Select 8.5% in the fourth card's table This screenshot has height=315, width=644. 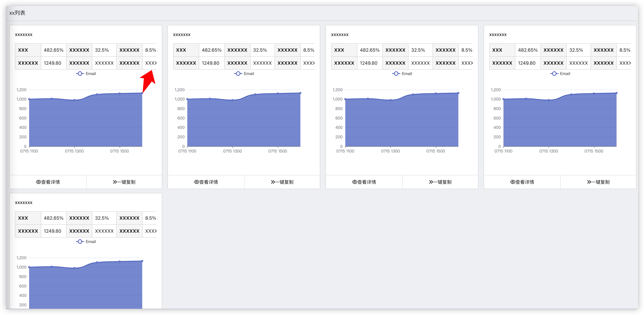[625, 50]
